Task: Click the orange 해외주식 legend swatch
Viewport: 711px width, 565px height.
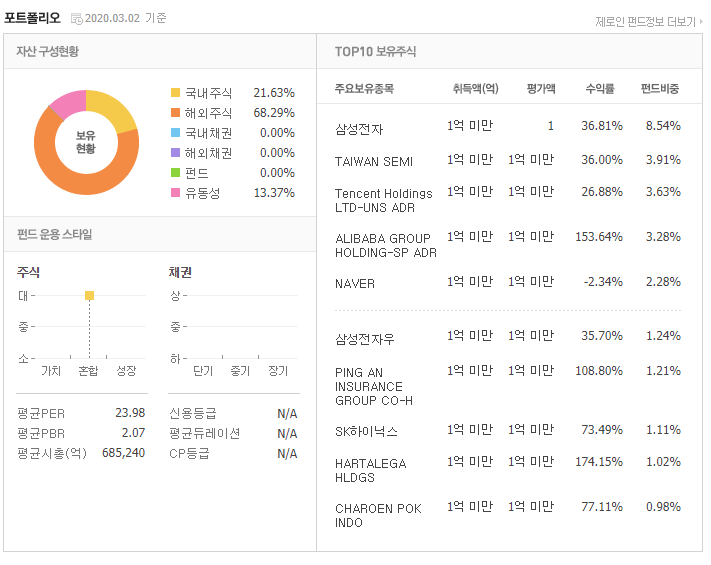Action: pos(175,112)
